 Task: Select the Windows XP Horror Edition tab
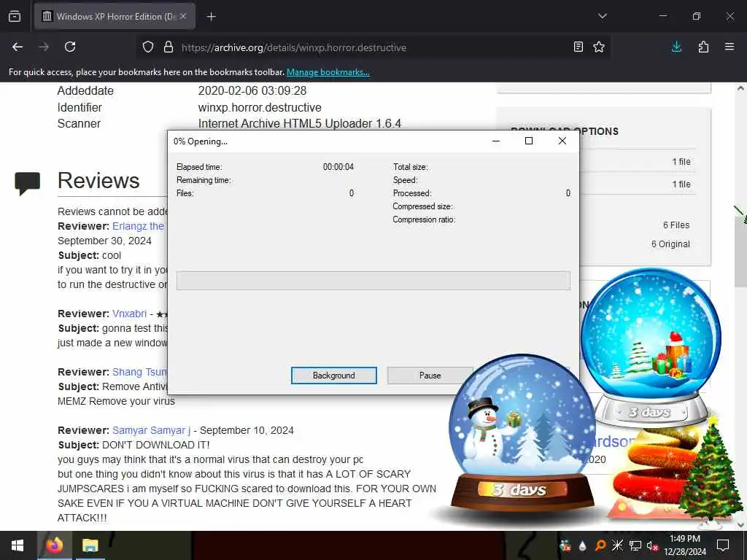point(115,16)
